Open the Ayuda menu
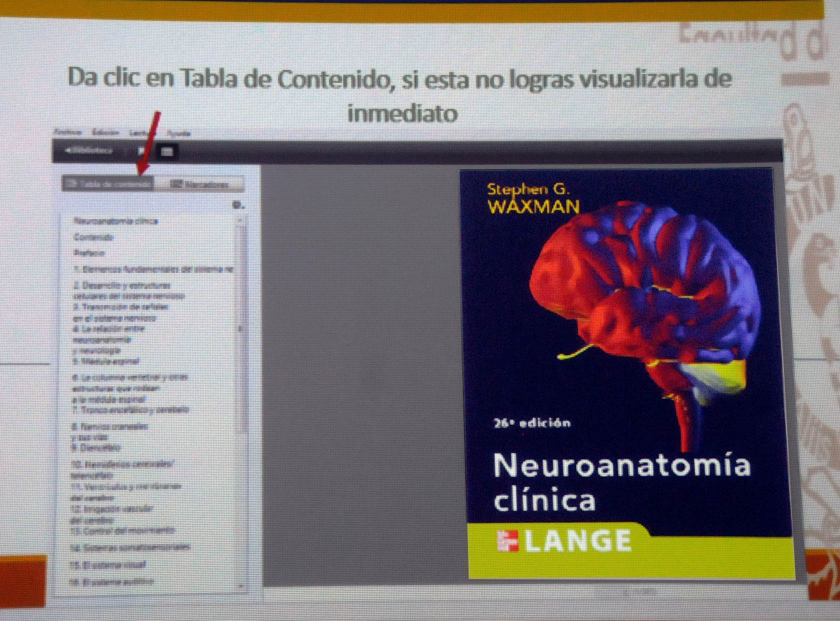Image resolution: width=840 pixels, height=621 pixels. 178,133
